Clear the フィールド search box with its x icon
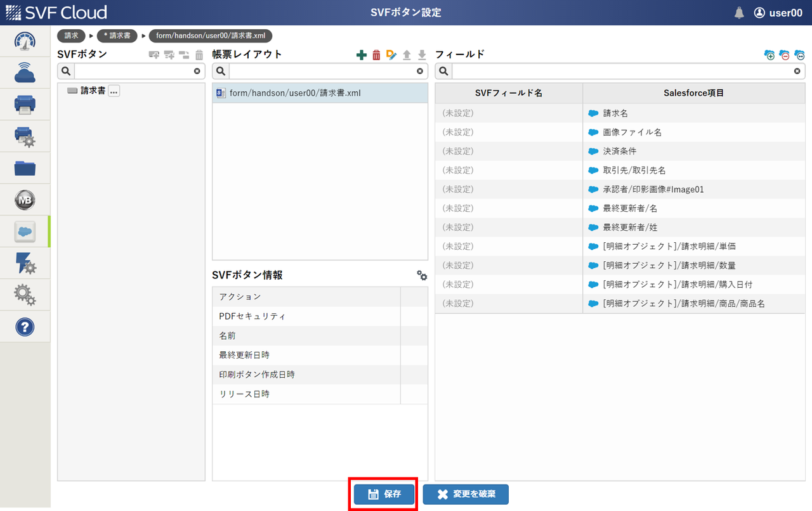This screenshot has width=812, height=511. 797,70
